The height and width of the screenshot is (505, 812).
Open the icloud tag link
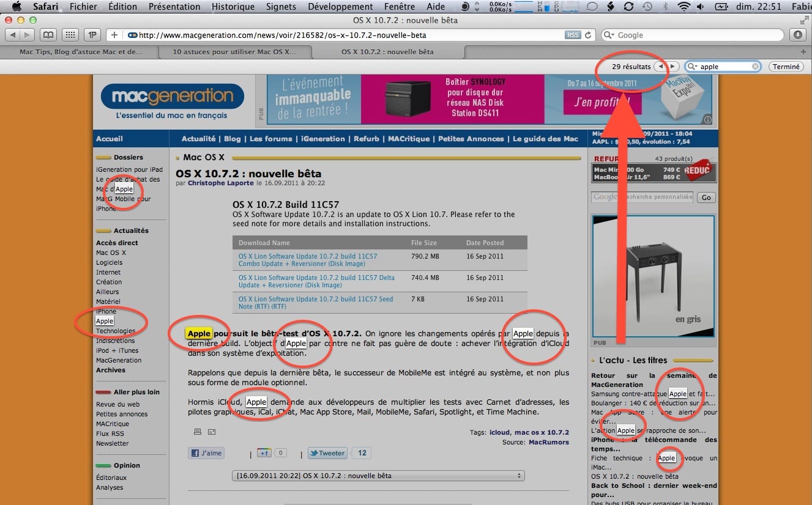click(x=499, y=432)
